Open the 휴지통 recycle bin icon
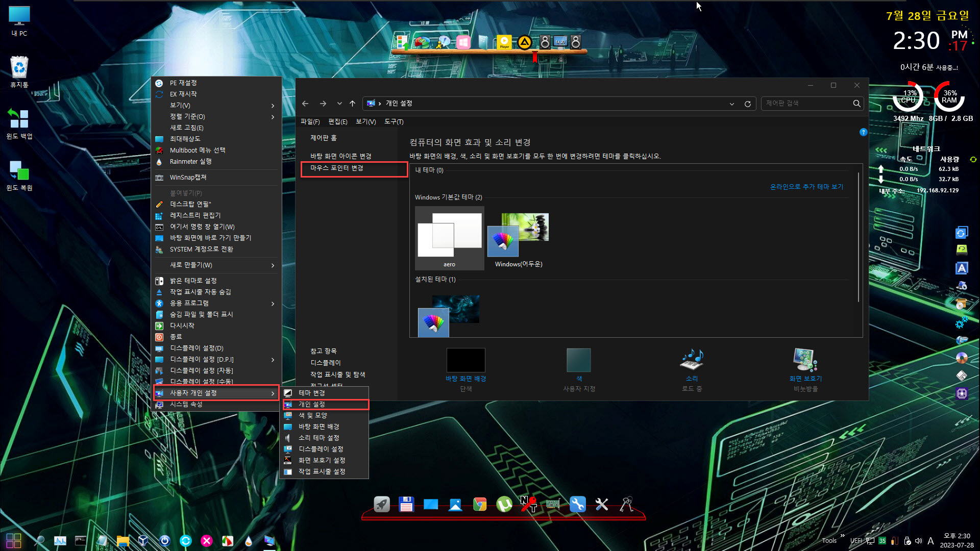This screenshot has height=551, width=980. pyautogui.click(x=19, y=72)
